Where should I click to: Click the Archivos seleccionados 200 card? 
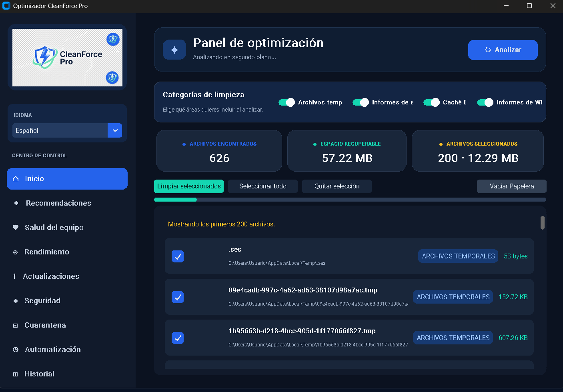pyautogui.click(x=478, y=151)
